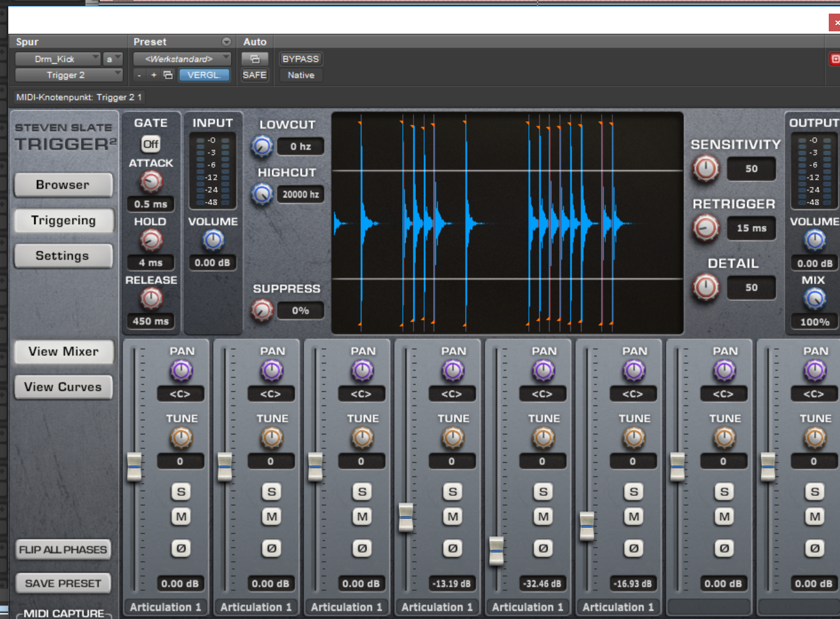Click the BYPASS button

click(x=301, y=59)
